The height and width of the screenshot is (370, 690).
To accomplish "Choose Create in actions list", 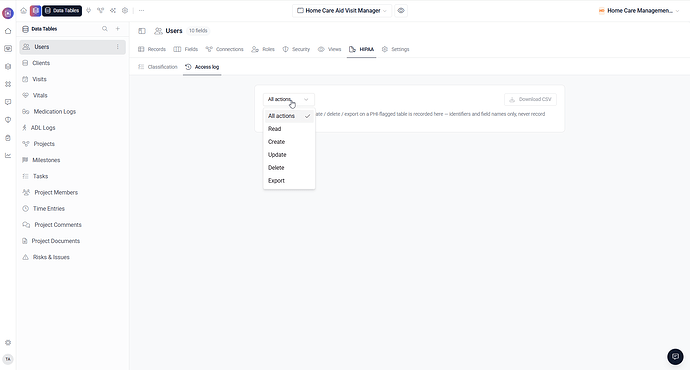I will tap(289, 142).
